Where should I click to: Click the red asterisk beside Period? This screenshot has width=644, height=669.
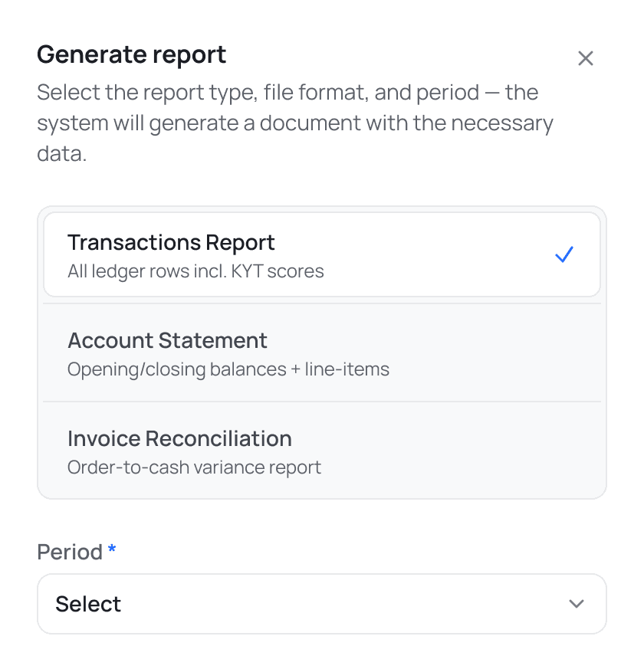[x=111, y=547]
